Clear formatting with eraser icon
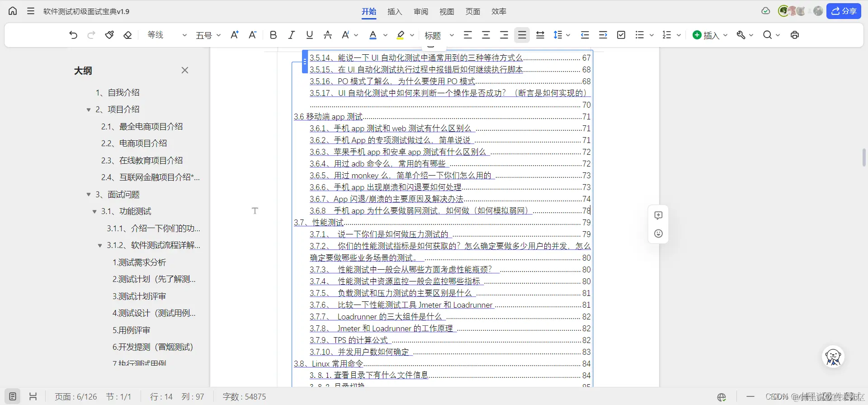The height and width of the screenshot is (405, 868). 127,35
